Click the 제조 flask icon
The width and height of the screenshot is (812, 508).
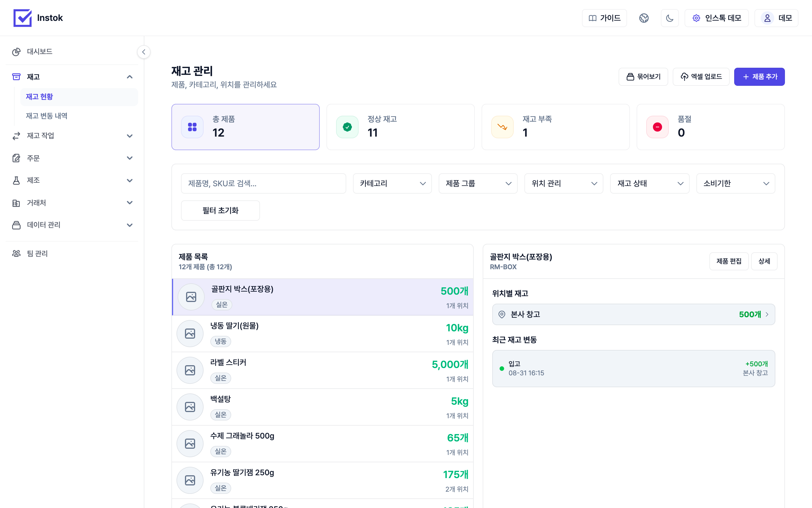pyautogui.click(x=16, y=180)
